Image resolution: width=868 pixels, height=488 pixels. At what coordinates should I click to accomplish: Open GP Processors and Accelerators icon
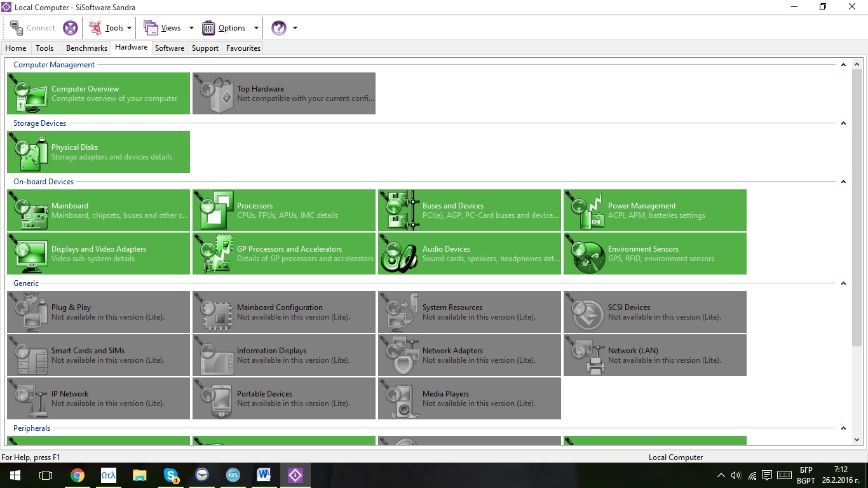point(214,254)
